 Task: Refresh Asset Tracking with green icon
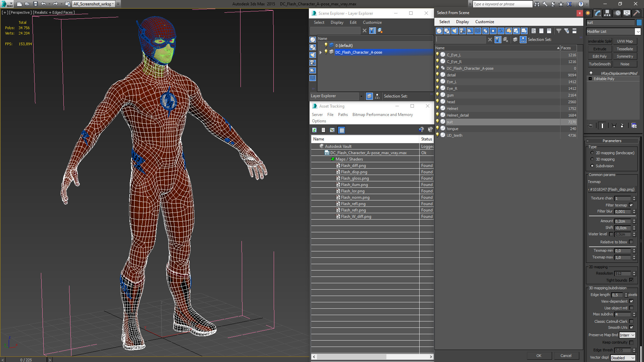click(x=314, y=130)
